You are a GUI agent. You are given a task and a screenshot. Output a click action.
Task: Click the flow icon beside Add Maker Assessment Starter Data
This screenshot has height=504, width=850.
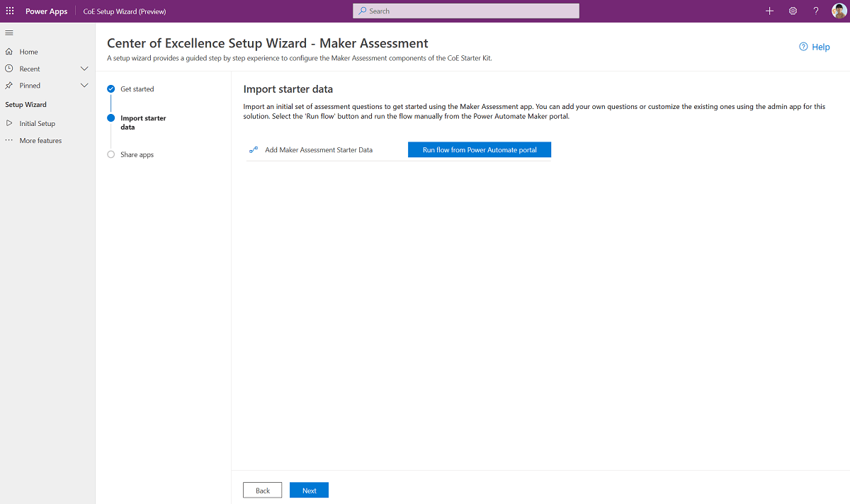pyautogui.click(x=253, y=149)
